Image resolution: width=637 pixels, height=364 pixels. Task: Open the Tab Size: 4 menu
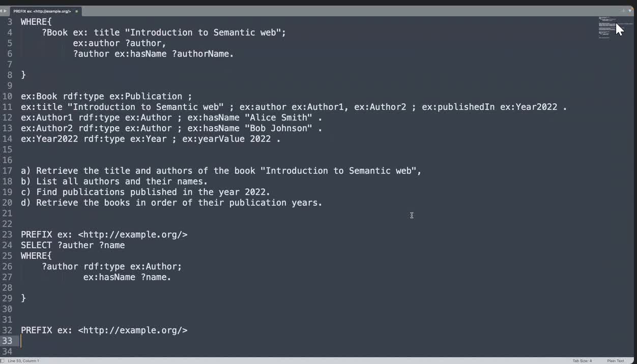point(582,360)
